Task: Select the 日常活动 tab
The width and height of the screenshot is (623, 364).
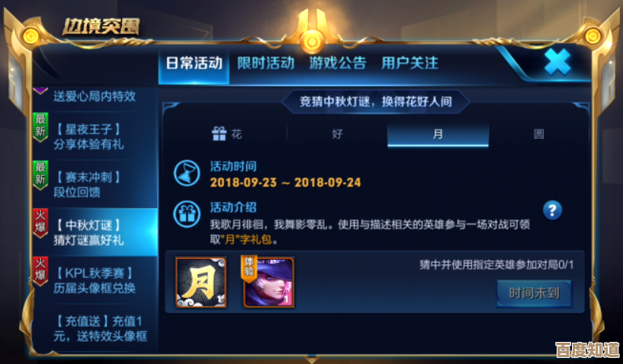Action: [194, 63]
